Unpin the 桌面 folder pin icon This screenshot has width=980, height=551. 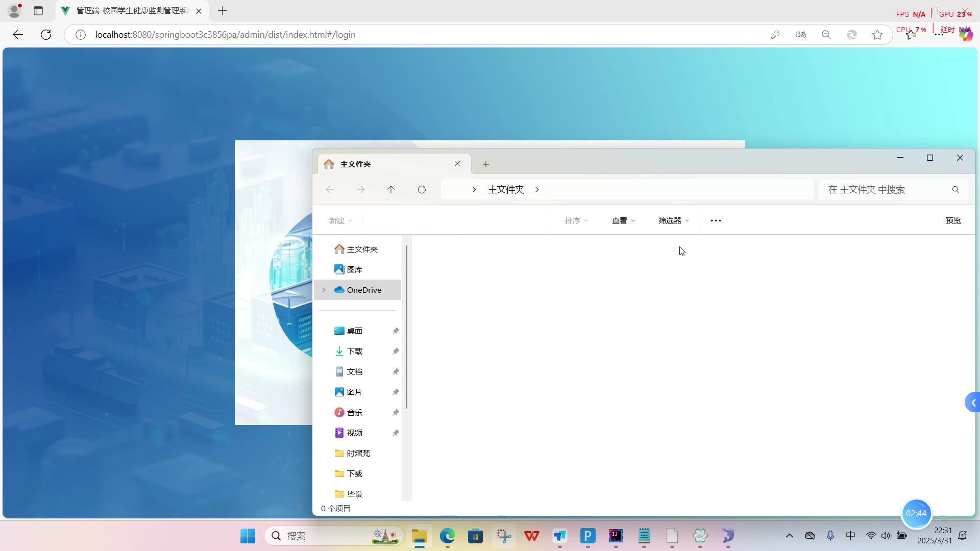pyautogui.click(x=396, y=331)
